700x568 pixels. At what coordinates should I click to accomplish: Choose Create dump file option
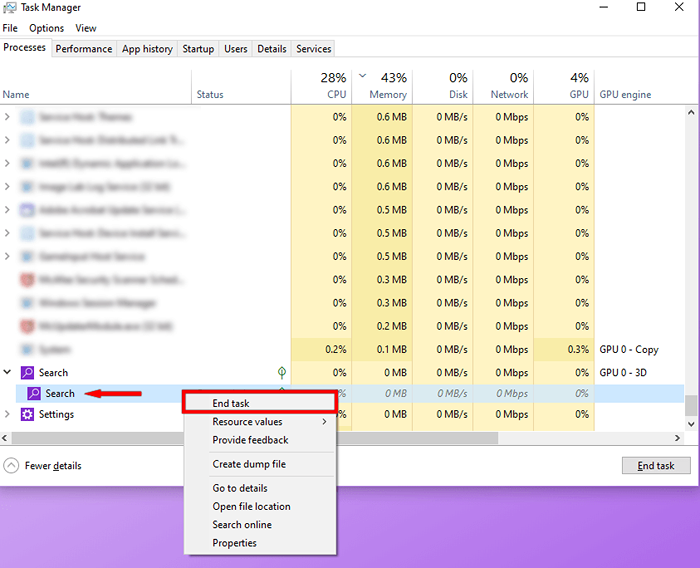click(x=259, y=464)
